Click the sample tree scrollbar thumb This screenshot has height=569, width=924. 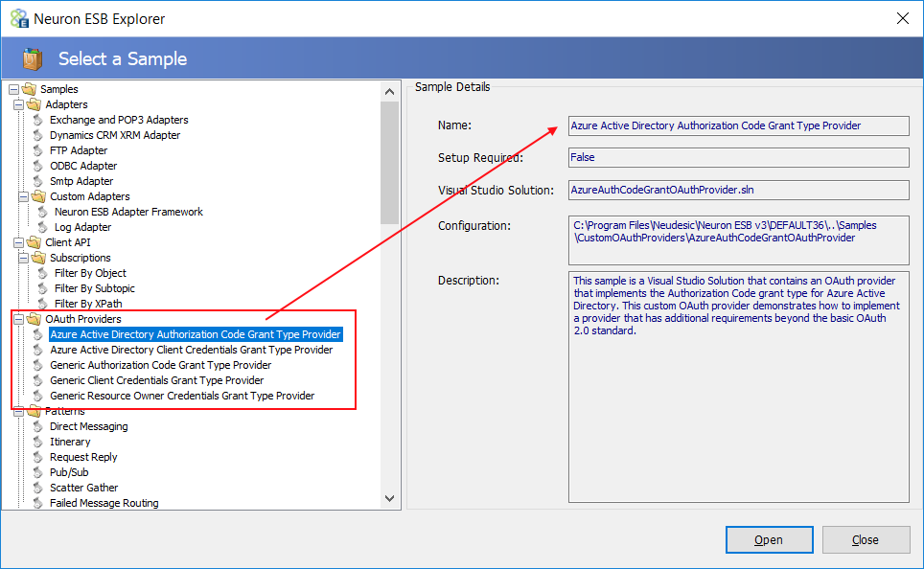(x=389, y=163)
